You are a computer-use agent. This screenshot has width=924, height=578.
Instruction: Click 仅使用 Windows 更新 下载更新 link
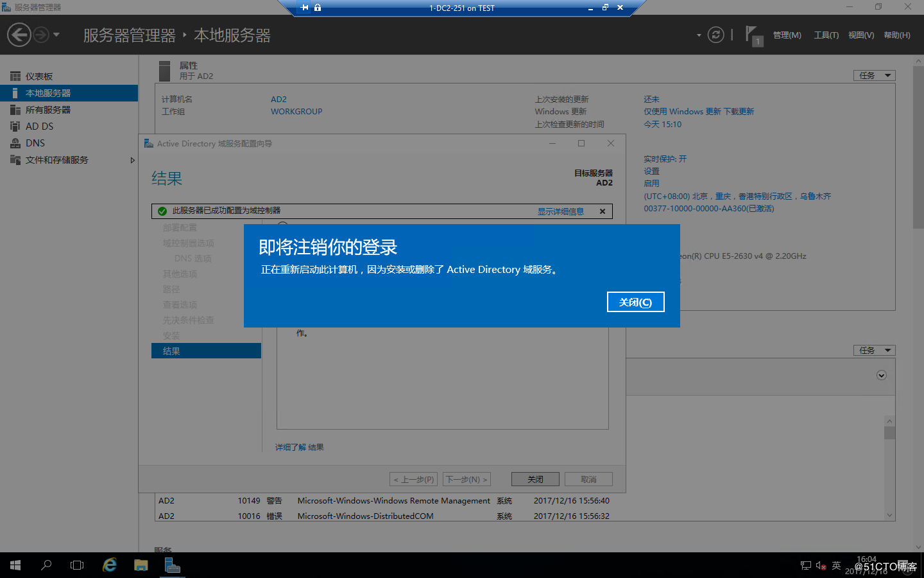pyautogui.click(x=699, y=112)
